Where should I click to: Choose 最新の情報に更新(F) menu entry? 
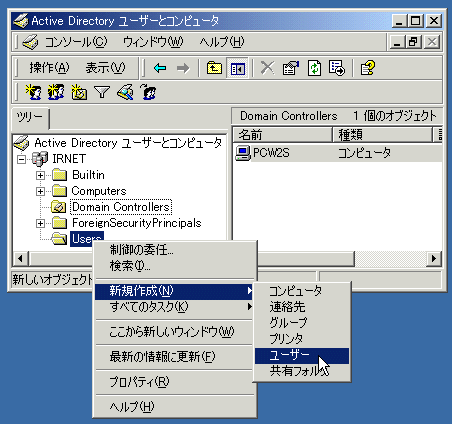(x=175, y=357)
